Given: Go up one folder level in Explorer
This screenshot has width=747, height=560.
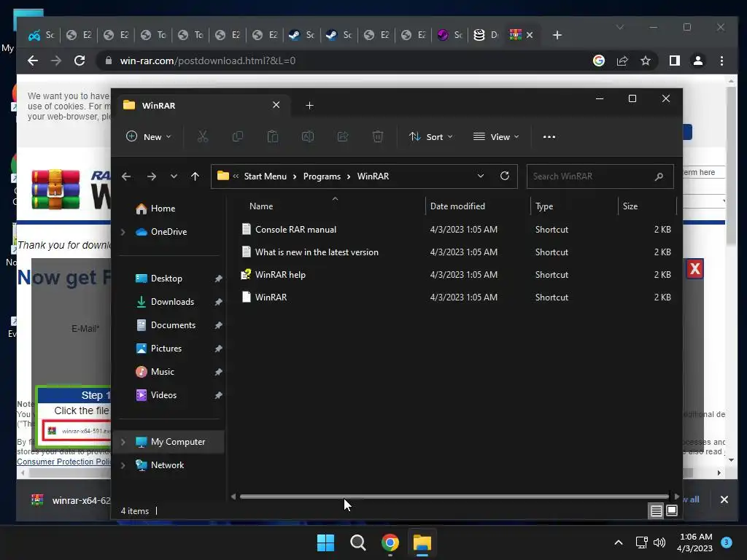Looking at the screenshot, I should tap(195, 176).
